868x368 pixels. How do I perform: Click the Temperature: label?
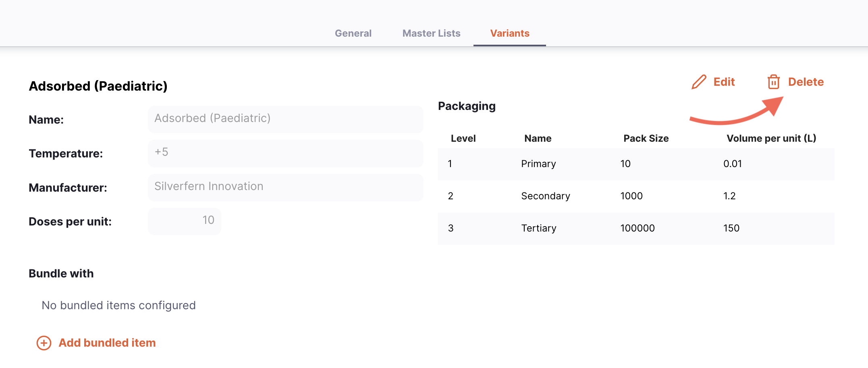[66, 153]
